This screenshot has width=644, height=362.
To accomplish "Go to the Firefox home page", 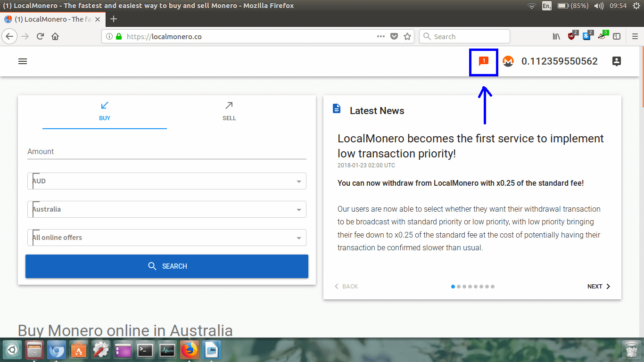I will pos(55,36).
